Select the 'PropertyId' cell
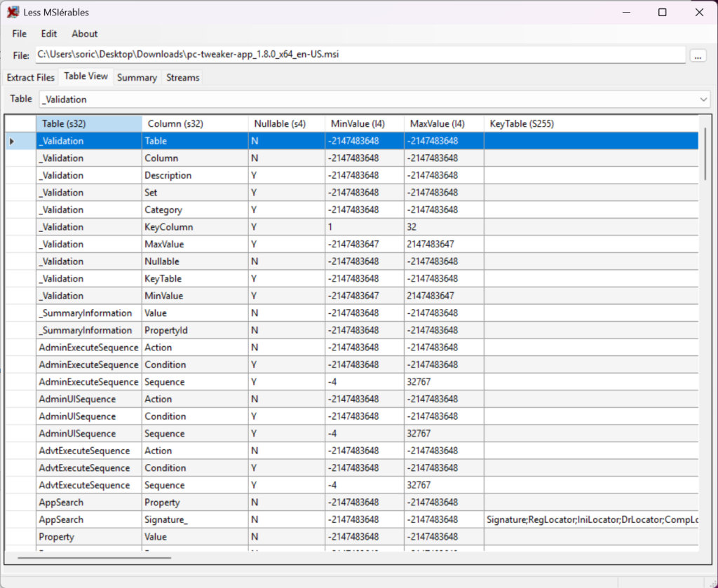Viewport: 718px width, 588px height. coord(195,330)
